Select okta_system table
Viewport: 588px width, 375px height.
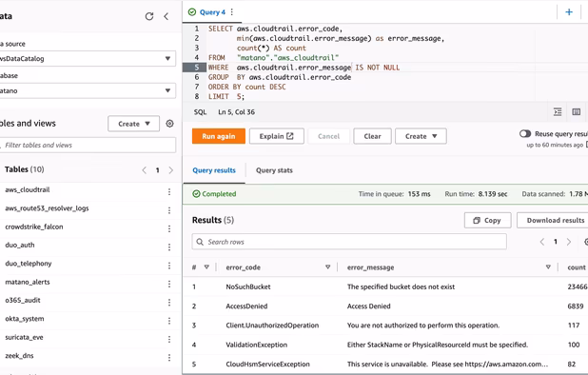pyautogui.click(x=25, y=319)
